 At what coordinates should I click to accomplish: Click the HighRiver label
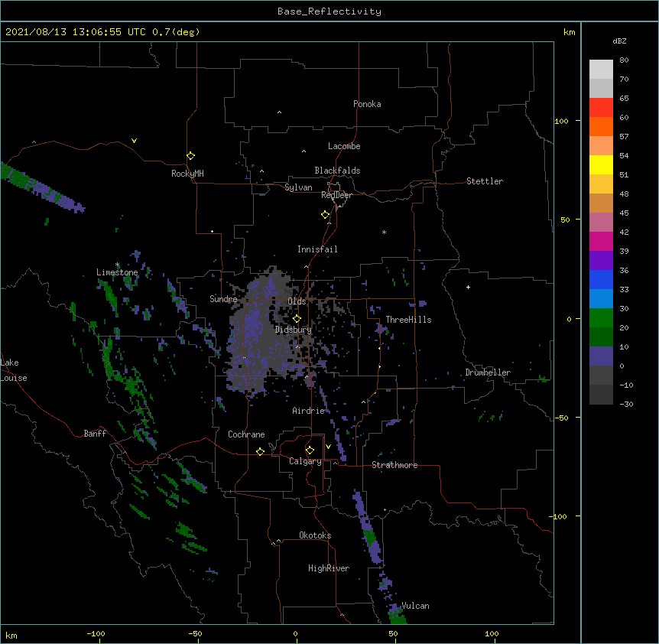click(x=329, y=568)
